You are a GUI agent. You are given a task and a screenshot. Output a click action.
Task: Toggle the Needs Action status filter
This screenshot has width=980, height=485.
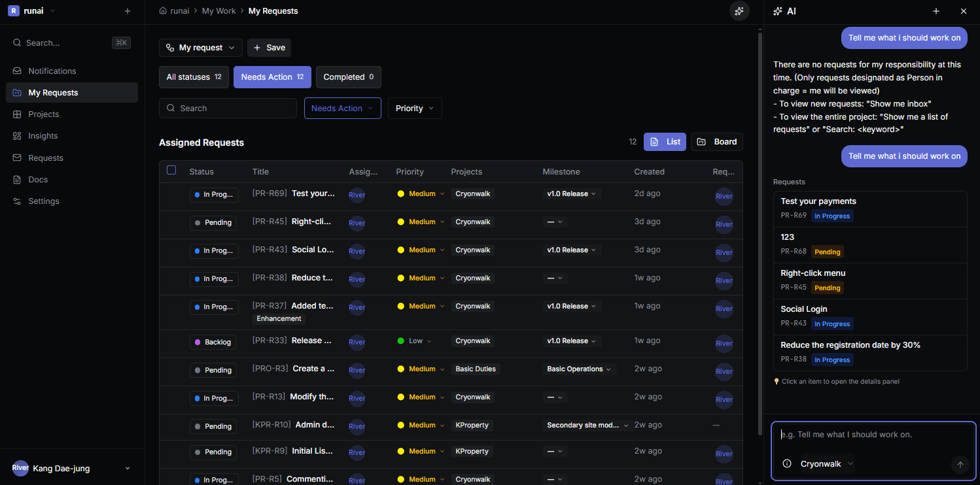point(272,76)
